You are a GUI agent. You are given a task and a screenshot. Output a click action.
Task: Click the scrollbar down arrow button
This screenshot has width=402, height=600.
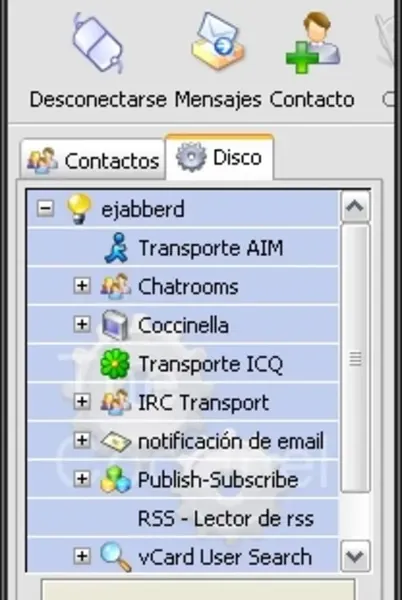point(355,556)
